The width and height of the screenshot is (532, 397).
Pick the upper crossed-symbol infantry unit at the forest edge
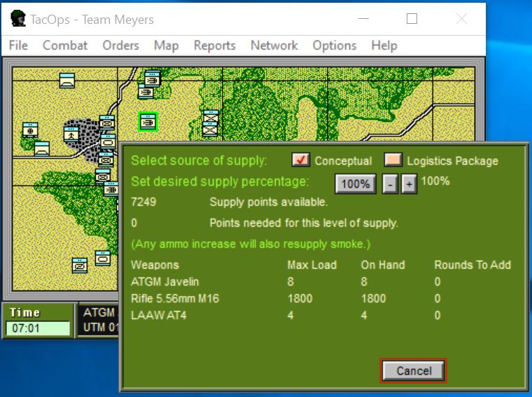coord(211,116)
